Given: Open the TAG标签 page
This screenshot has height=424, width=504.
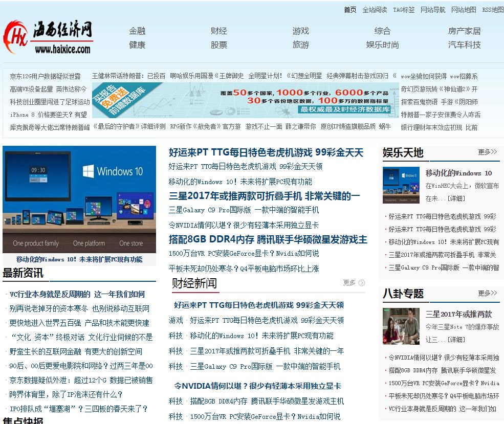Looking at the screenshot, I should tap(404, 10).
